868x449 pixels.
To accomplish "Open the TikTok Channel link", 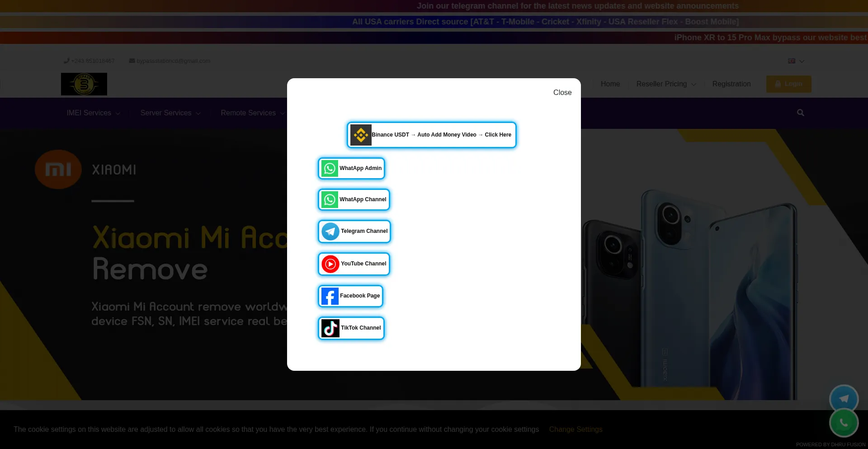I will [x=351, y=328].
